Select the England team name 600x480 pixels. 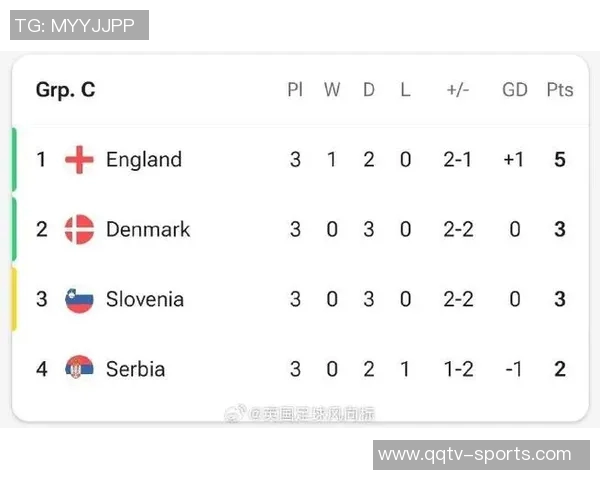pos(144,159)
